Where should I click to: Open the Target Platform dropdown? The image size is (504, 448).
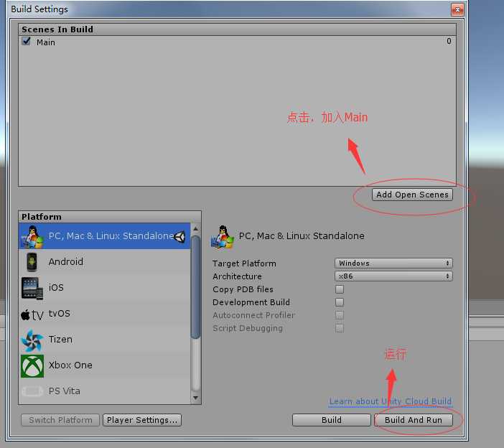coord(393,263)
